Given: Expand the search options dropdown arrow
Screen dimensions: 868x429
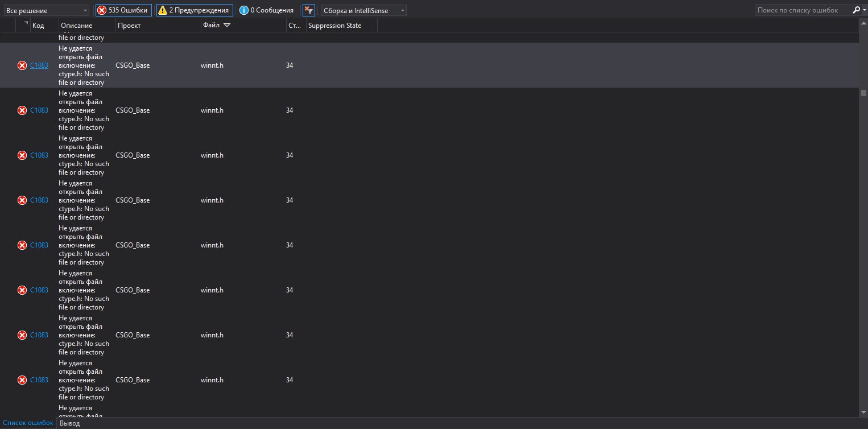Looking at the screenshot, I should pyautogui.click(x=863, y=10).
